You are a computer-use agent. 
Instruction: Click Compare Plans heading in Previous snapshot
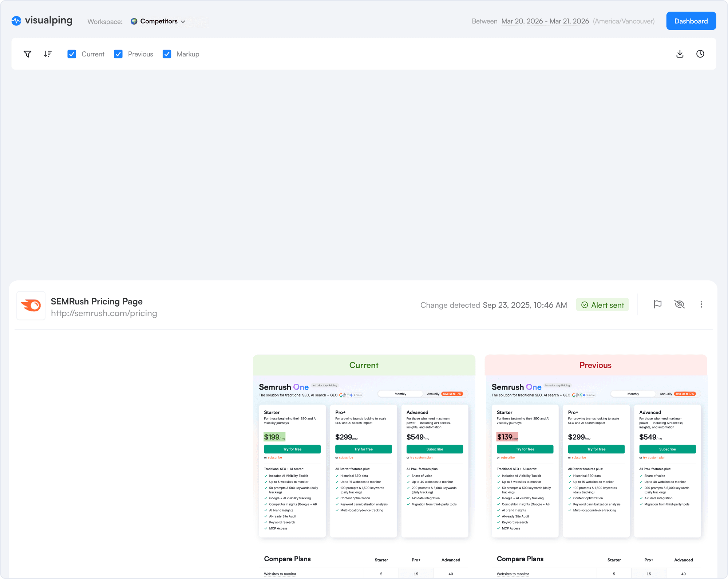(x=520, y=559)
